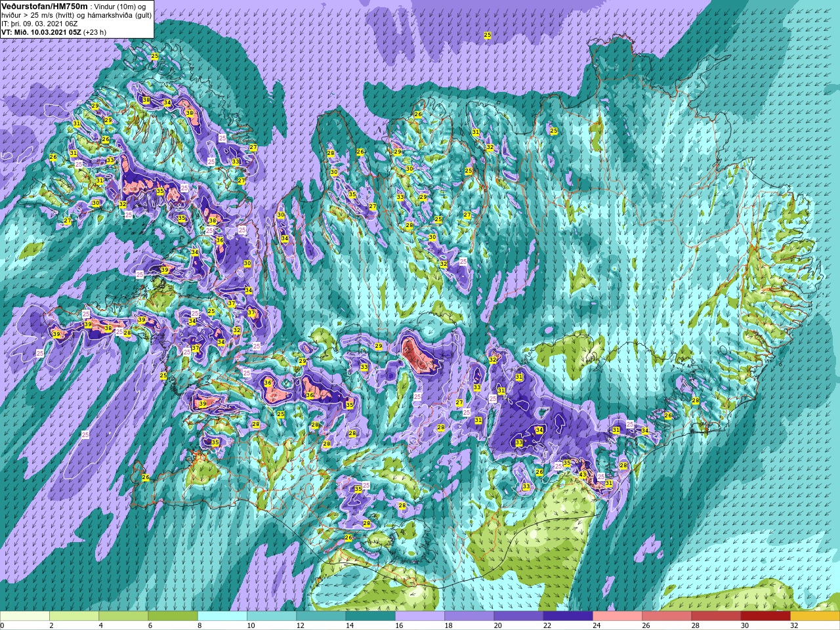Click the Veðurstofan/HM750m title text
Screen dimensions: 840x630
(x=43, y=6)
